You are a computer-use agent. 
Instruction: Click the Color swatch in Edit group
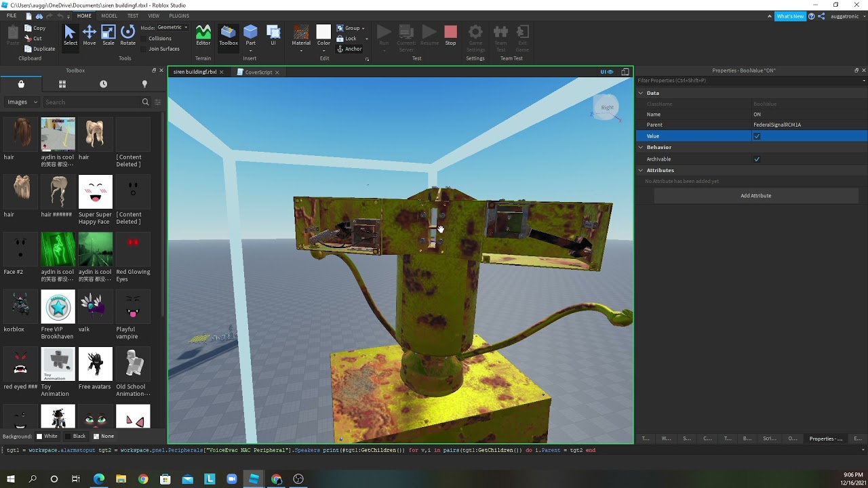[x=323, y=32]
